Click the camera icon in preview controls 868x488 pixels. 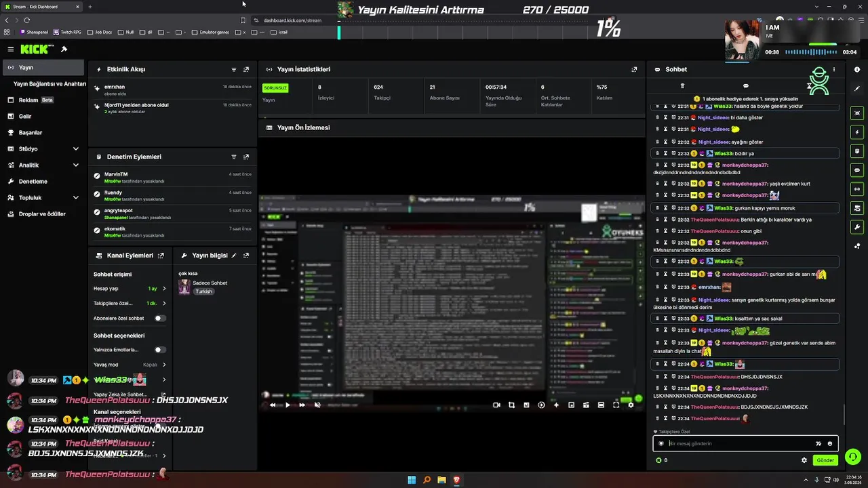click(496, 405)
